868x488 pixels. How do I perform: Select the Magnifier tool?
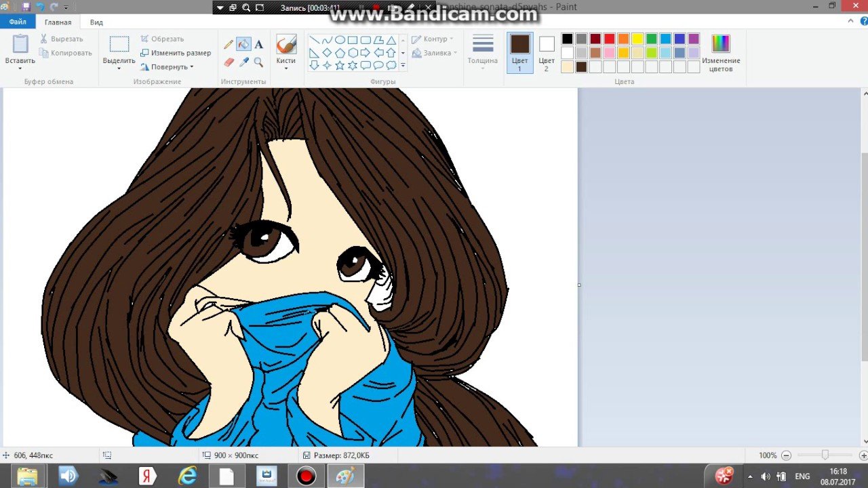[258, 62]
